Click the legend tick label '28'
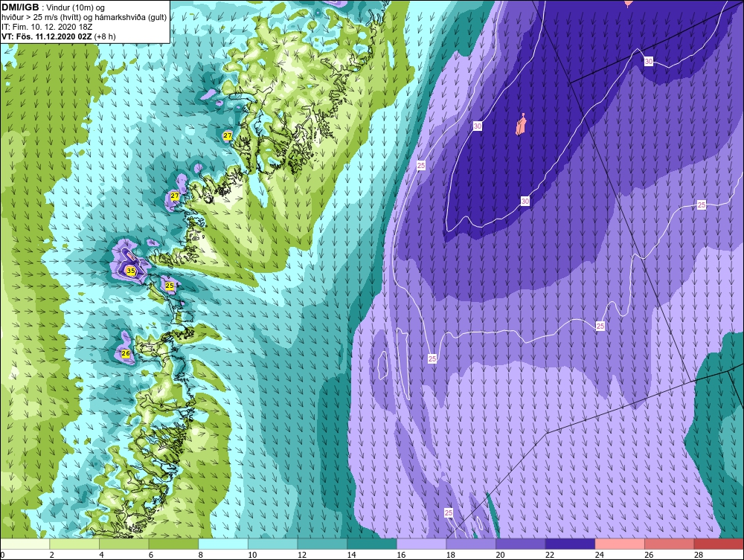Viewport: 744px width, 560px height. [x=699, y=555]
